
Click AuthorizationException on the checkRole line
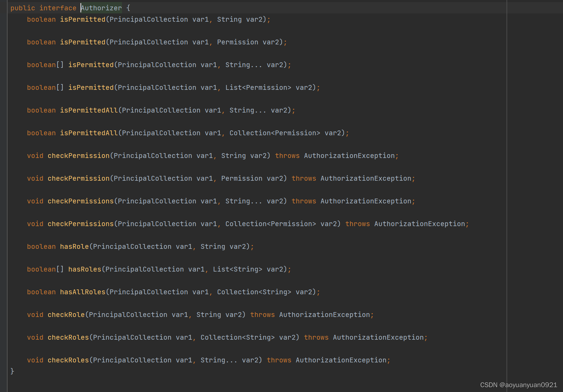click(325, 315)
